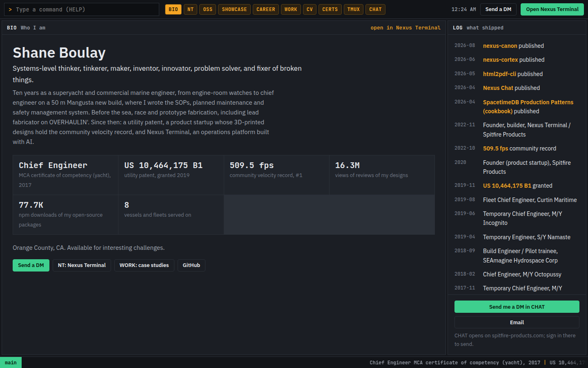Open html2pdf-cli log link

[499, 74]
